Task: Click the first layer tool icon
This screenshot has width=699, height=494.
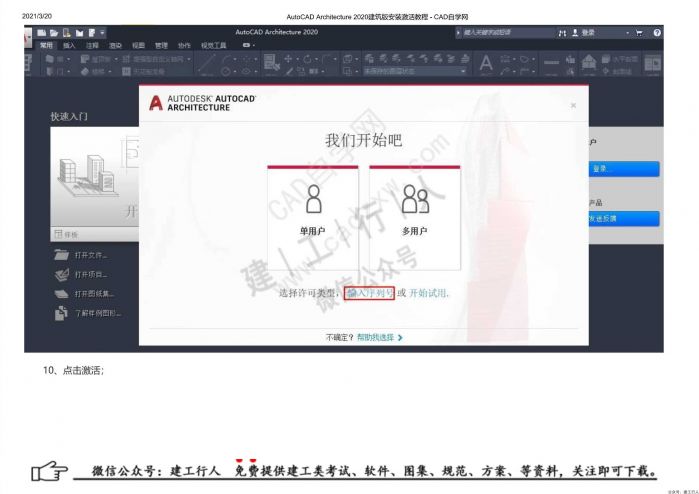Action: (x=370, y=58)
